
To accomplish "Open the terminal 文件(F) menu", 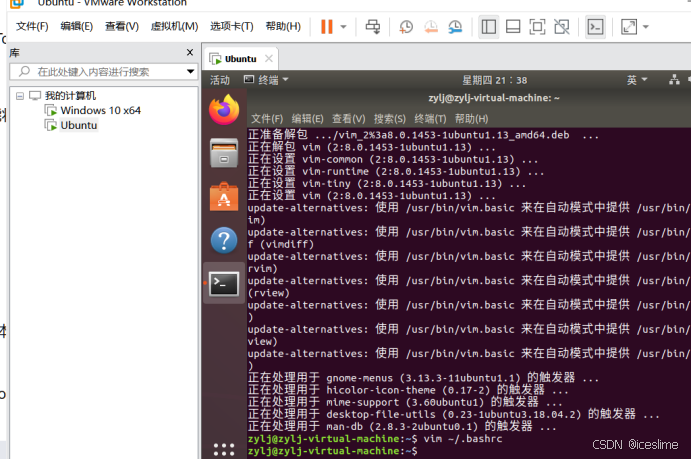I will coord(267,119).
